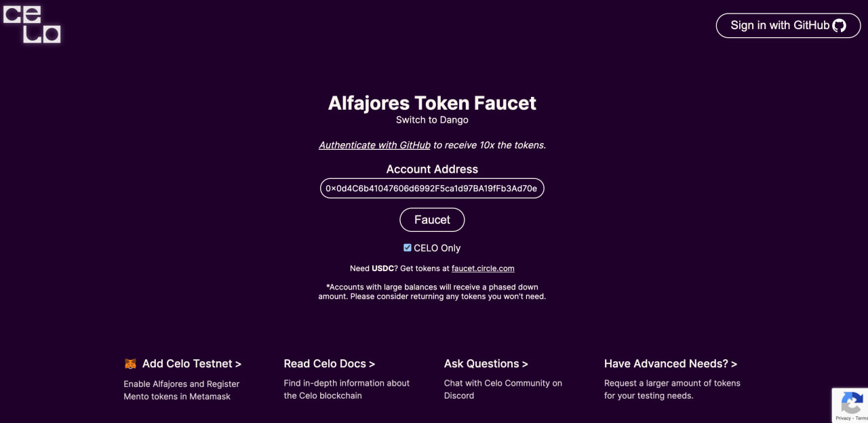Image resolution: width=868 pixels, height=423 pixels.
Task: Click the Authenticate with GitHub link
Action: click(374, 144)
